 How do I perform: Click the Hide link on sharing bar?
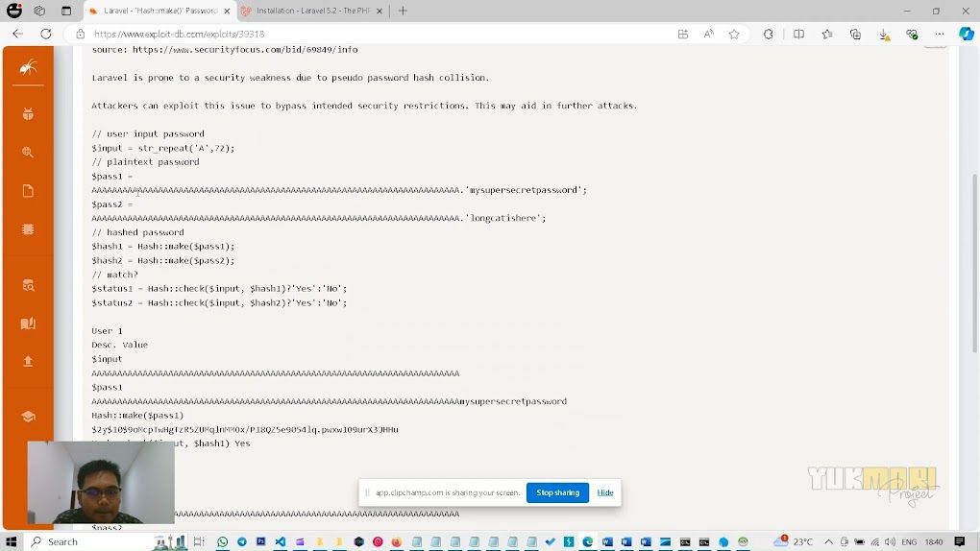pos(605,492)
